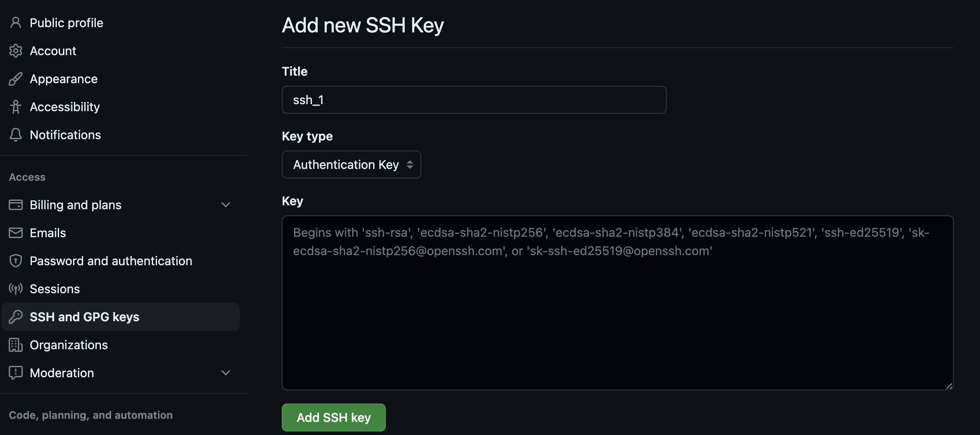The width and height of the screenshot is (980, 435).
Task: Click the SSH and GPG keys key icon
Action: [16, 317]
